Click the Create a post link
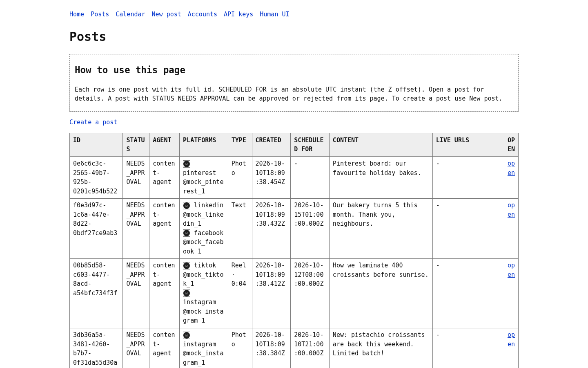This screenshot has height=368, width=588. coord(93,122)
